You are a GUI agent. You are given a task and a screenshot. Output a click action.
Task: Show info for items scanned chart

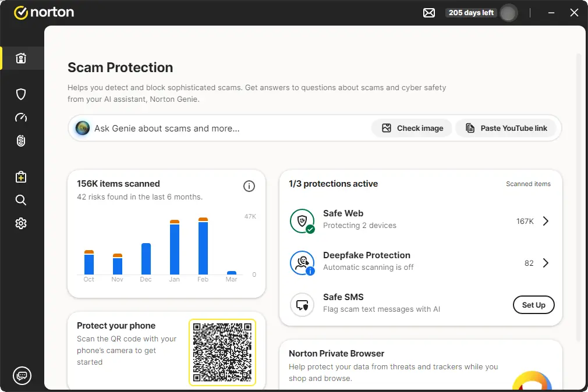coord(249,186)
